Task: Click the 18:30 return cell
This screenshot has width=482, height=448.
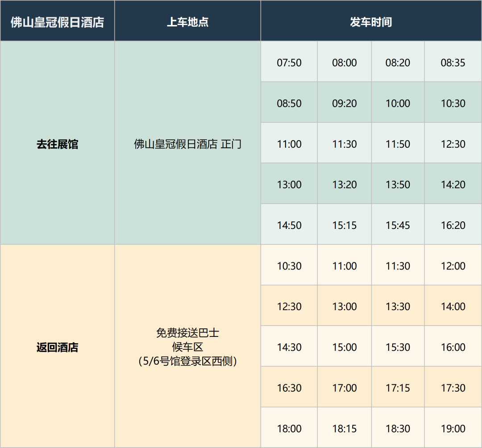Action: tap(398, 427)
